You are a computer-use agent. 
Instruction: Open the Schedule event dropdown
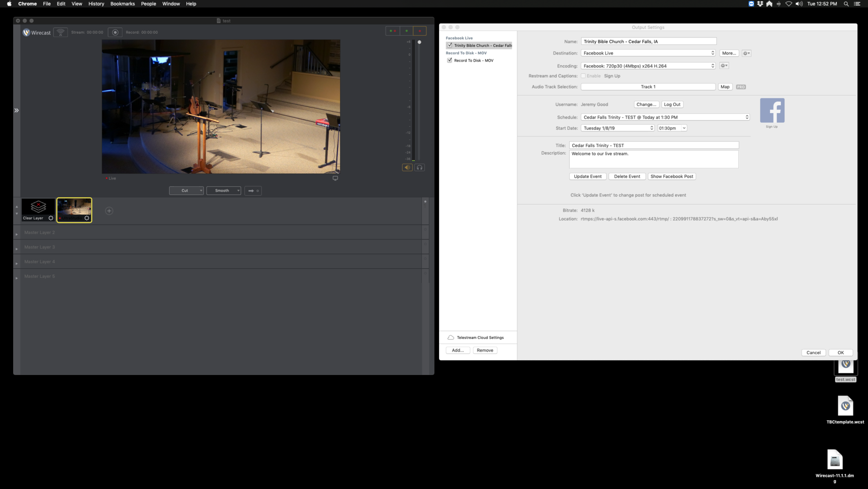(665, 117)
